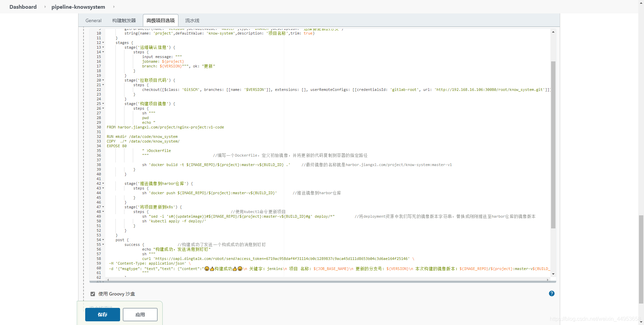Image resolution: width=644 pixels, height=325 pixels.
Task: Click the checkout GitSCM line 22
Action: pos(346,90)
